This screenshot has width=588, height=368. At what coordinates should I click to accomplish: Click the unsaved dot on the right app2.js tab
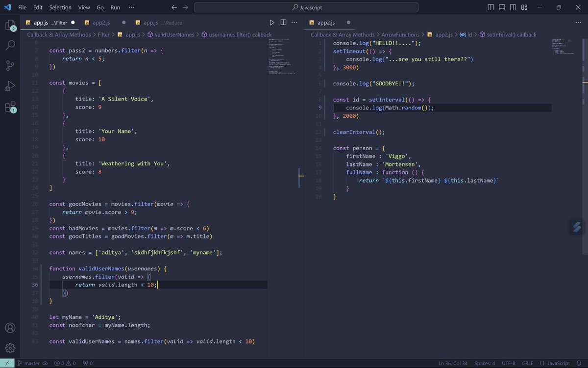[348, 23]
